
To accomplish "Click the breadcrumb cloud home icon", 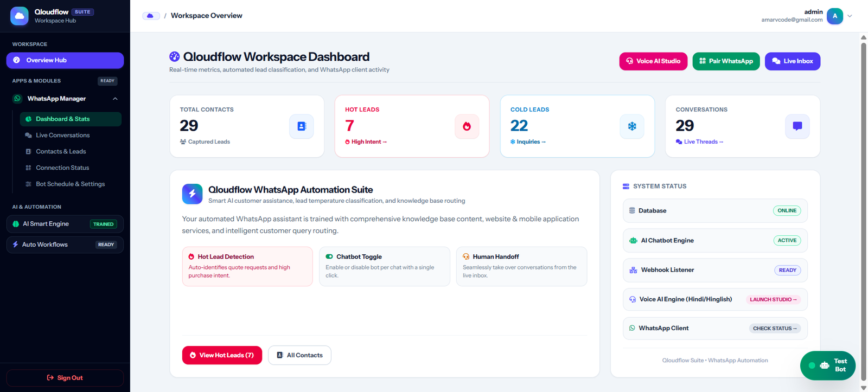I will (151, 16).
